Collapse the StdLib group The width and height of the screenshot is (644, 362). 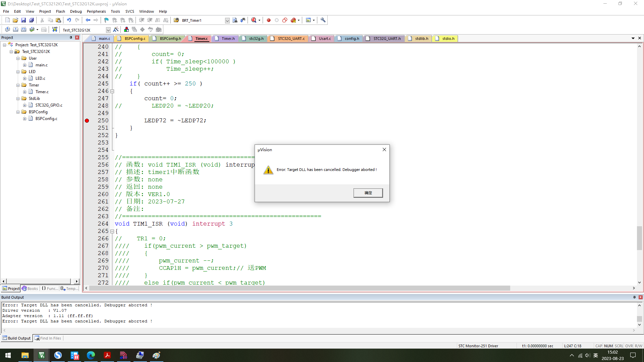tap(18, 99)
